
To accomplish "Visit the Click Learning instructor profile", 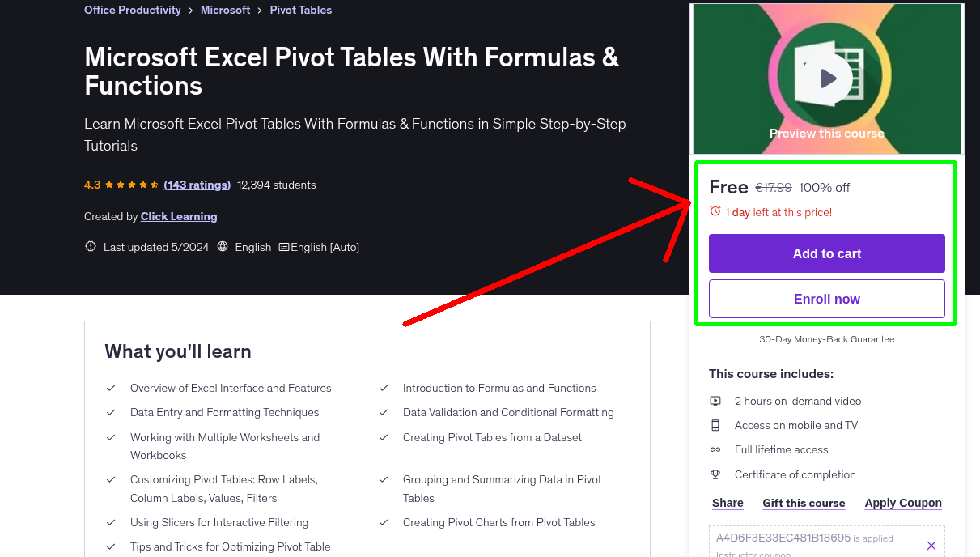I will (179, 216).
